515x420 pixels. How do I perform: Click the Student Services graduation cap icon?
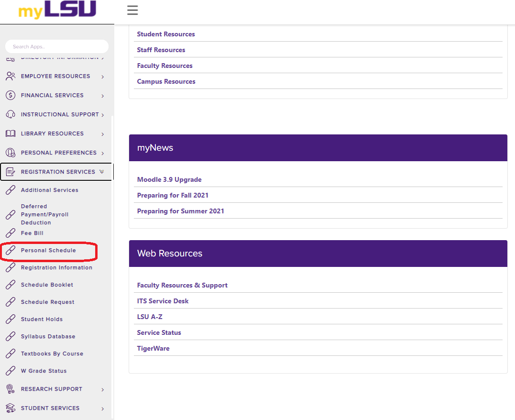click(x=11, y=408)
